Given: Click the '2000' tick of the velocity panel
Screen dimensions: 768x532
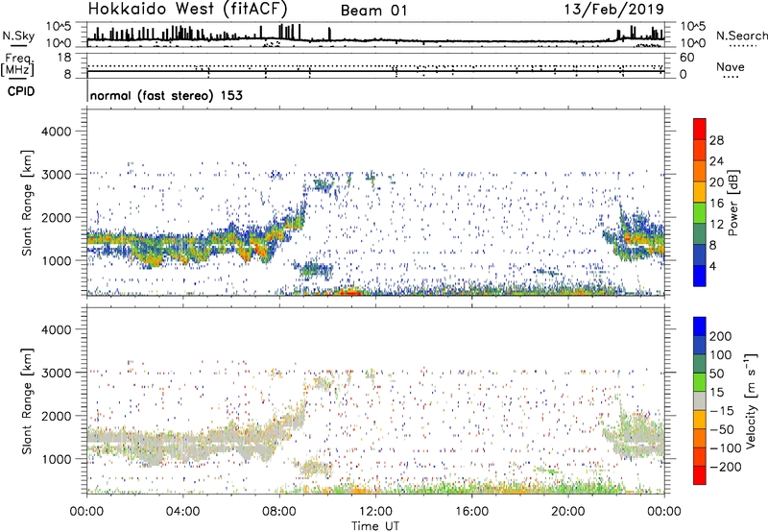Looking at the screenshot, I should [56, 416].
